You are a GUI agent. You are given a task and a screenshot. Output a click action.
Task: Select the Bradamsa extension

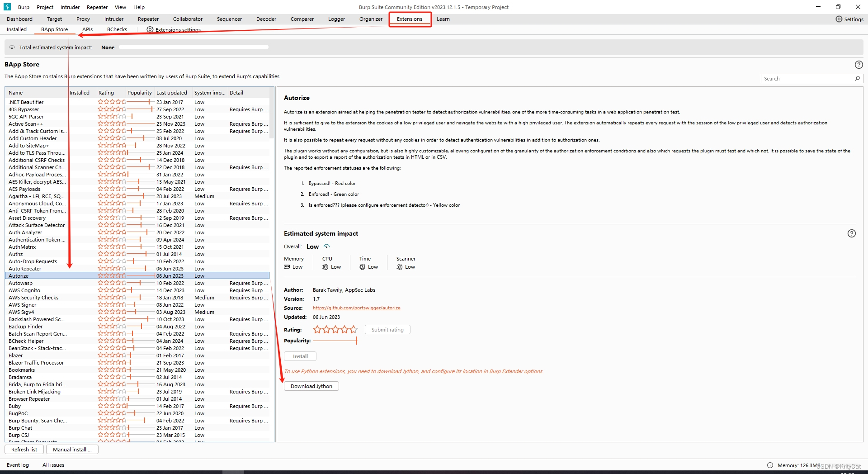coord(137,377)
